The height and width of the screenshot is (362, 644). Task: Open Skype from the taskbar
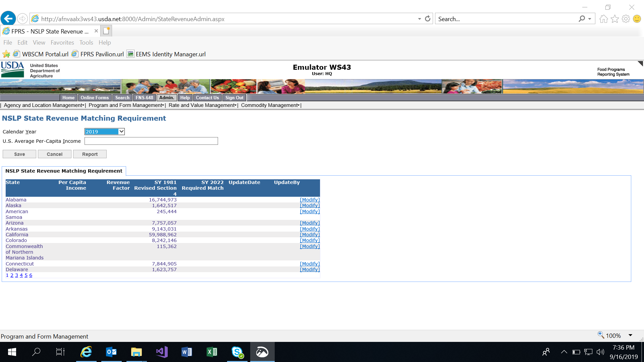click(237, 352)
